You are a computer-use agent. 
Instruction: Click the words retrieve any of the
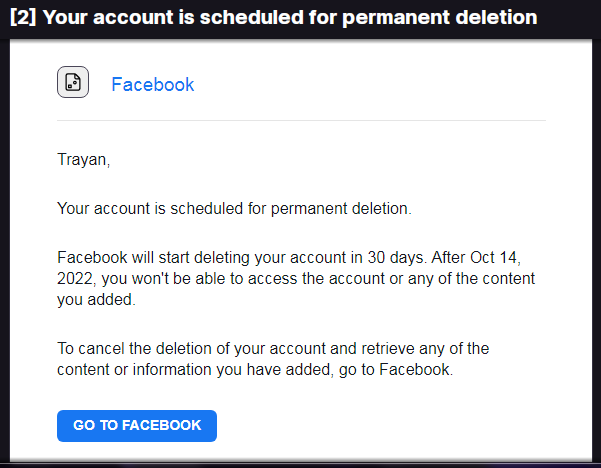click(425, 349)
